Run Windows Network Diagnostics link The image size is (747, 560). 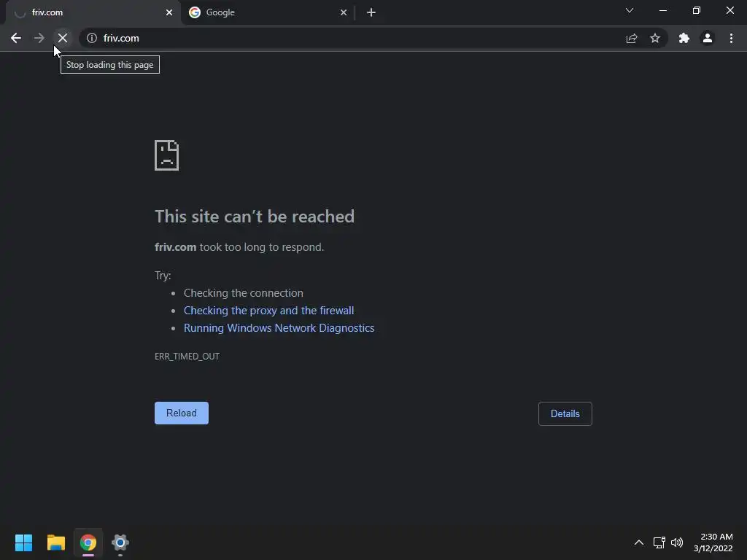(279, 328)
